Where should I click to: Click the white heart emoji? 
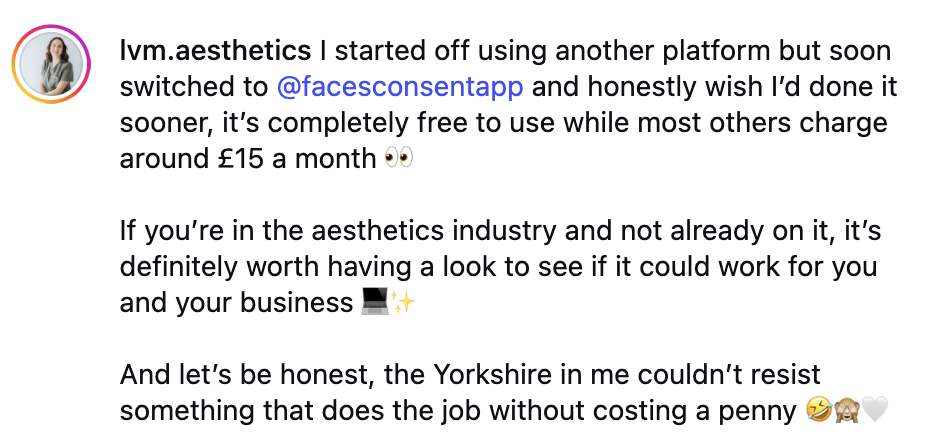pos(875,412)
